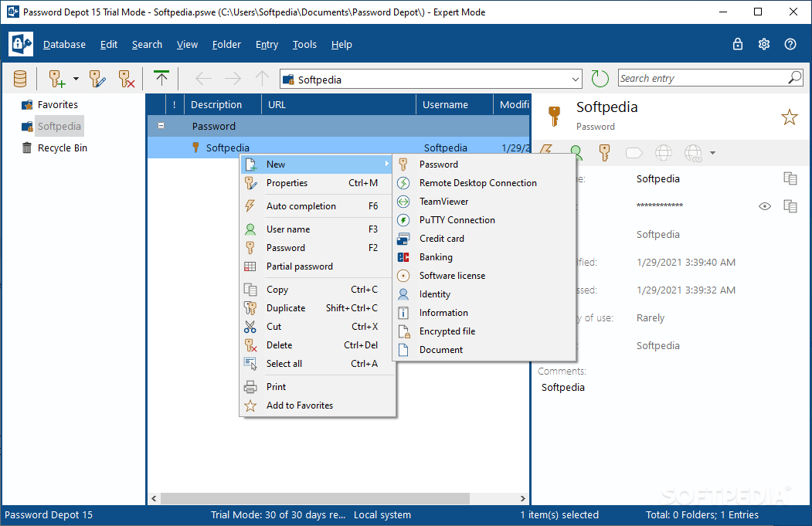Image resolution: width=812 pixels, height=526 pixels.
Task: Select Recycle Bin in the sidebar
Action: [x=62, y=148]
